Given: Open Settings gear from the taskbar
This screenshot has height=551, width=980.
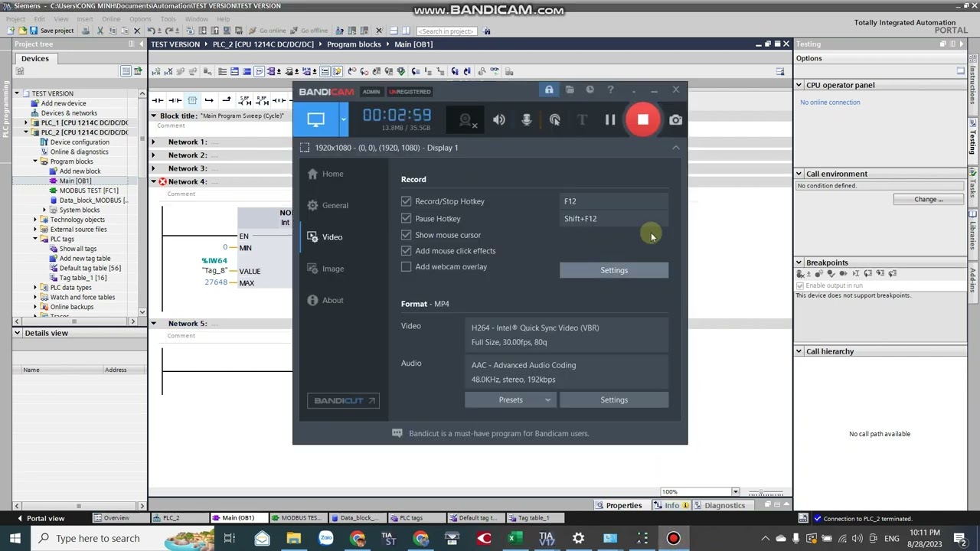Looking at the screenshot, I should coord(578,539).
